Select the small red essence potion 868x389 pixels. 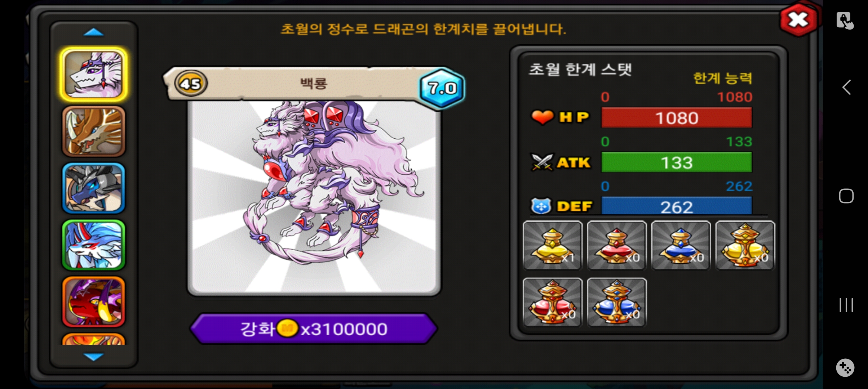tap(616, 245)
